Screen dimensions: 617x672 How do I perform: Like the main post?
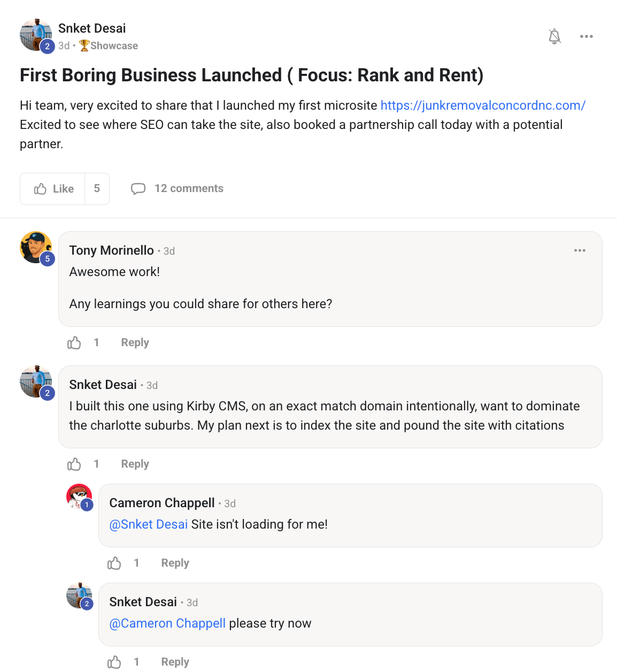[53, 189]
